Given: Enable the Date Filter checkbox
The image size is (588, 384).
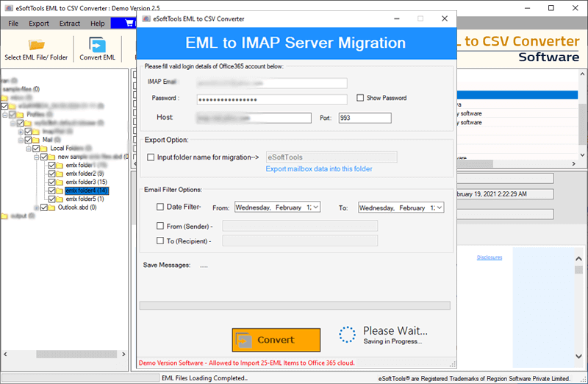Looking at the screenshot, I should tap(160, 207).
